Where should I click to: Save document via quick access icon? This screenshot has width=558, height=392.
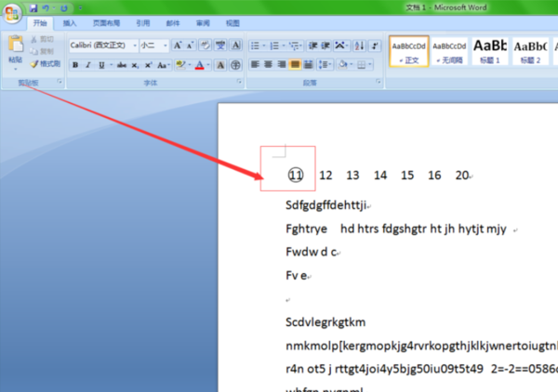point(33,7)
